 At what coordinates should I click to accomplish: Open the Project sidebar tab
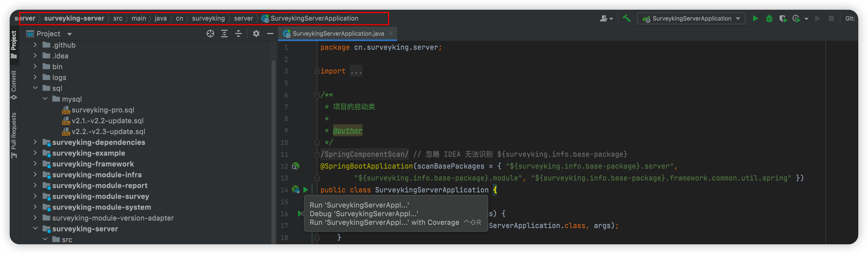(14, 45)
